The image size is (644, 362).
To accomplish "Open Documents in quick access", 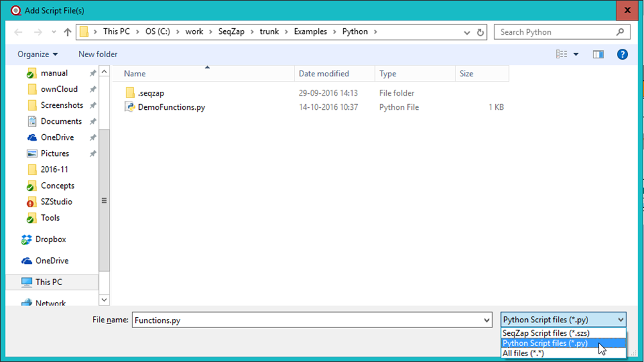I will point(61,121).
